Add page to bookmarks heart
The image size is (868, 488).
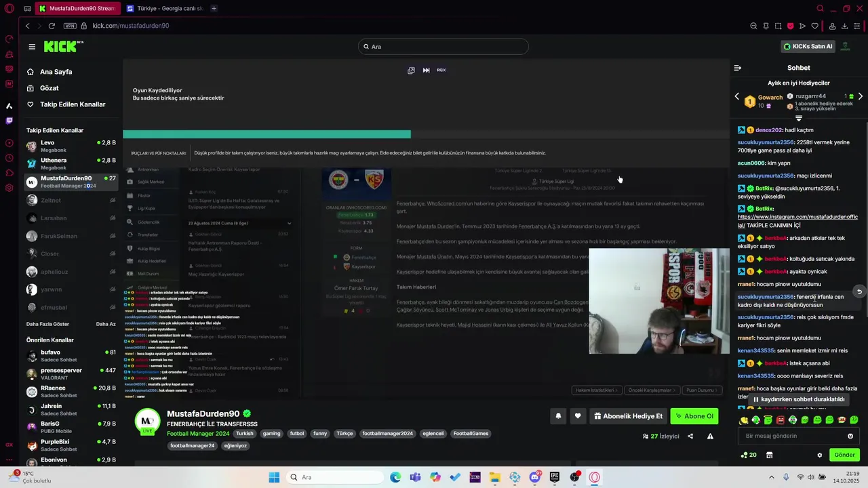pos(814,26)
